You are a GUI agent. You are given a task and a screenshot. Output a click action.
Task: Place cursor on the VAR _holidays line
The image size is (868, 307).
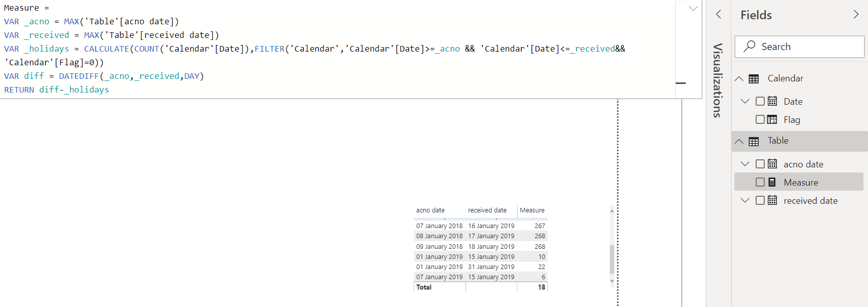click(315, 49)
